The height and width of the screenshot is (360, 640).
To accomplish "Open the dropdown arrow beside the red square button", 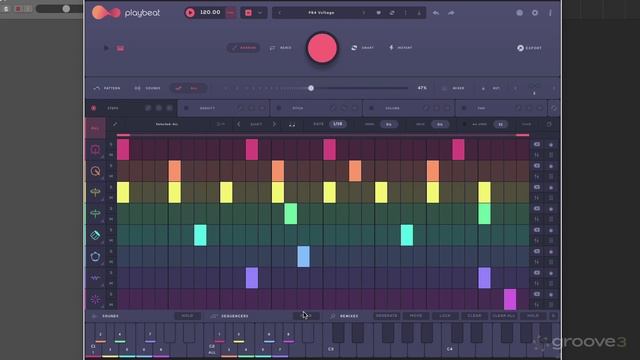I will [x=260, y=13].
